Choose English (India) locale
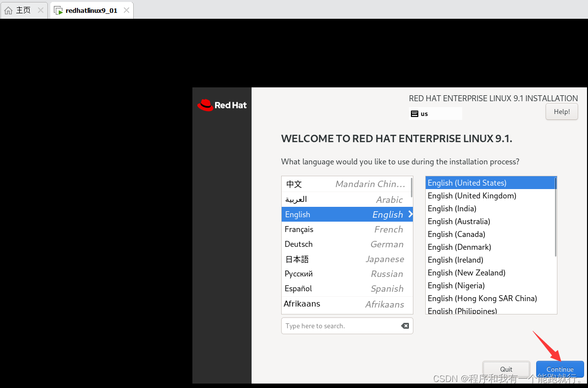Screen dimensions: 588x388 [x=490, y=208]
